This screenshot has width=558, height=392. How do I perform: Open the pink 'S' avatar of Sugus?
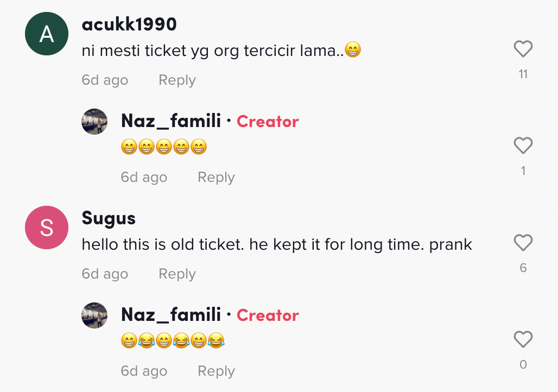coord(47,228)
